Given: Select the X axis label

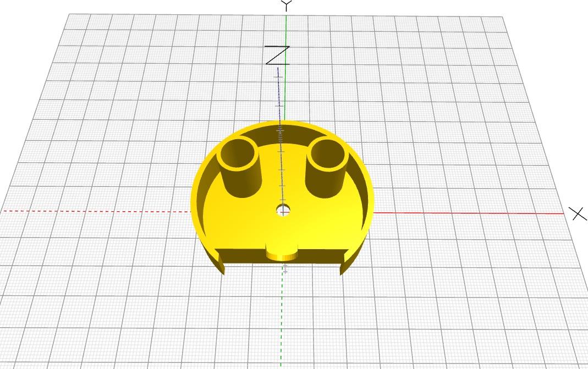Looking at the screenshot, I should click(578, 213).
